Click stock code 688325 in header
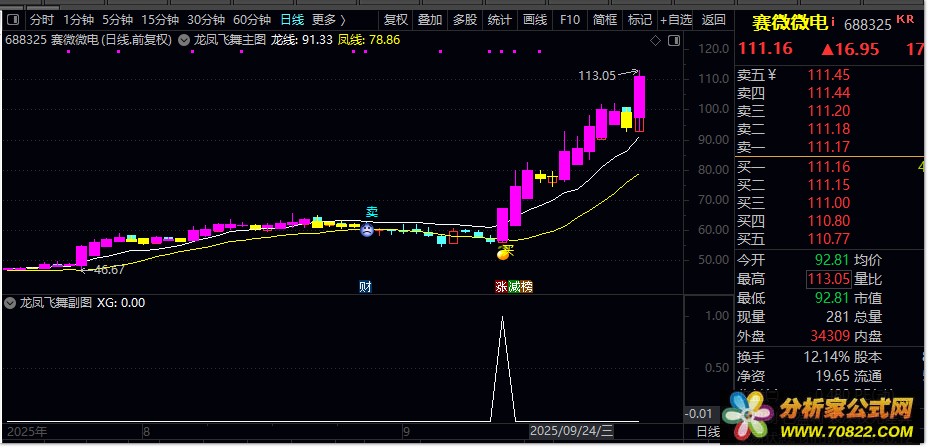Screen dimensions: 930x448 (x=868, y=25)
